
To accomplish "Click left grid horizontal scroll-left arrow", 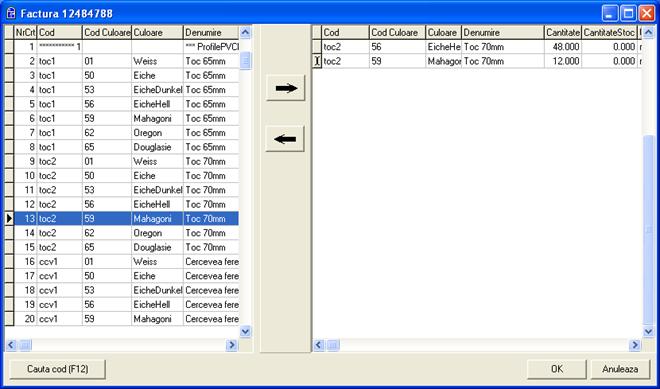I will pyautogui.click(x=11, y=346).
